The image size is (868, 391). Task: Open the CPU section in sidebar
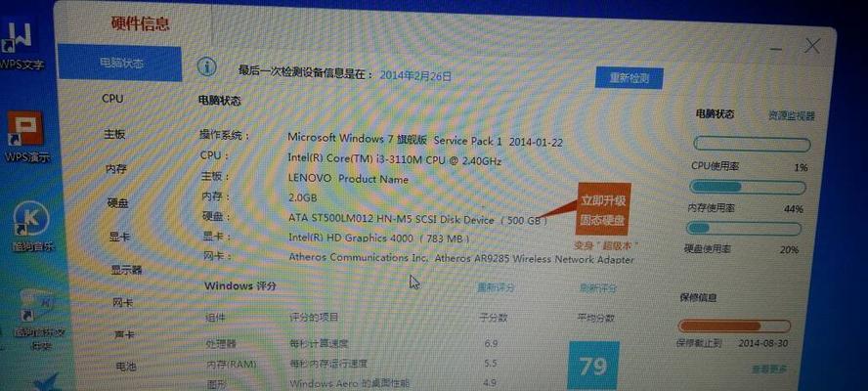[112, 99]
